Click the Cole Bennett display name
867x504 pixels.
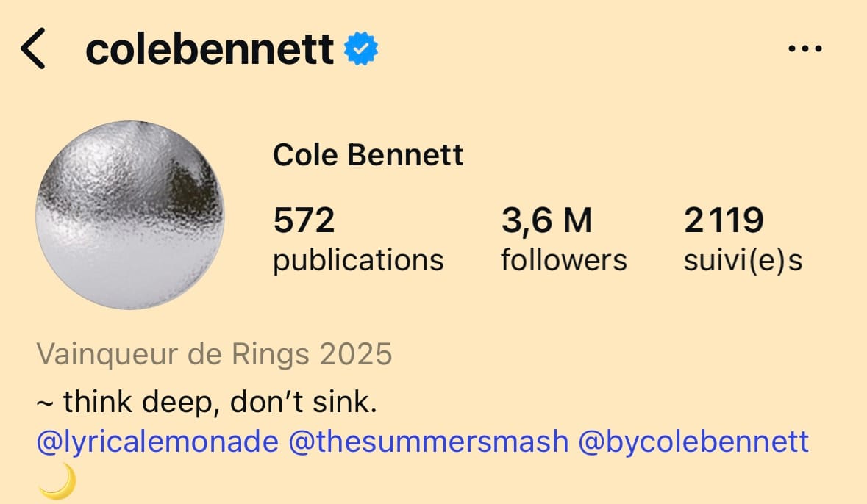(368, 154)
